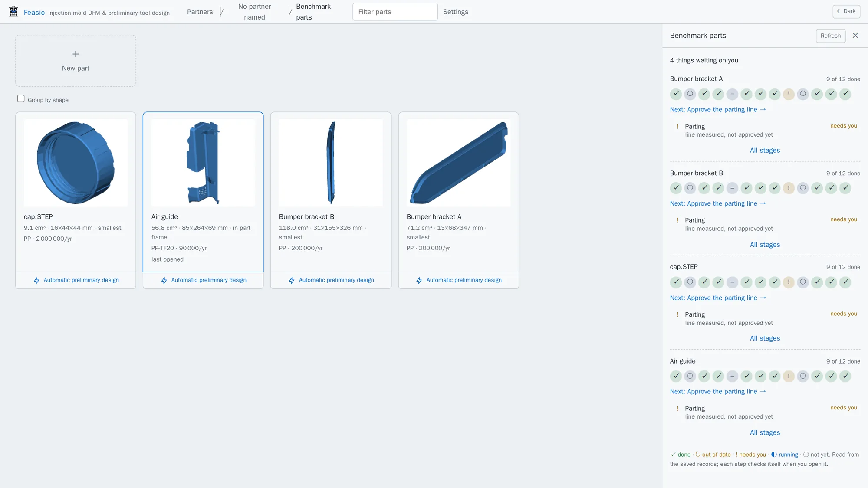Click the Filter parts input field
Screen dimensions: 868x488
pos(395,12)
